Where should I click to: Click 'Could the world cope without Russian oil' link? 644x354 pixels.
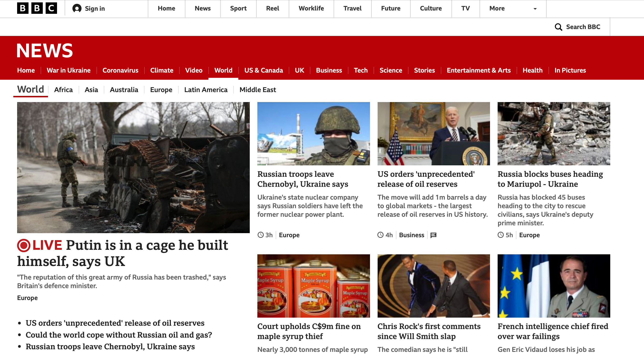click(x=119, y=335)
